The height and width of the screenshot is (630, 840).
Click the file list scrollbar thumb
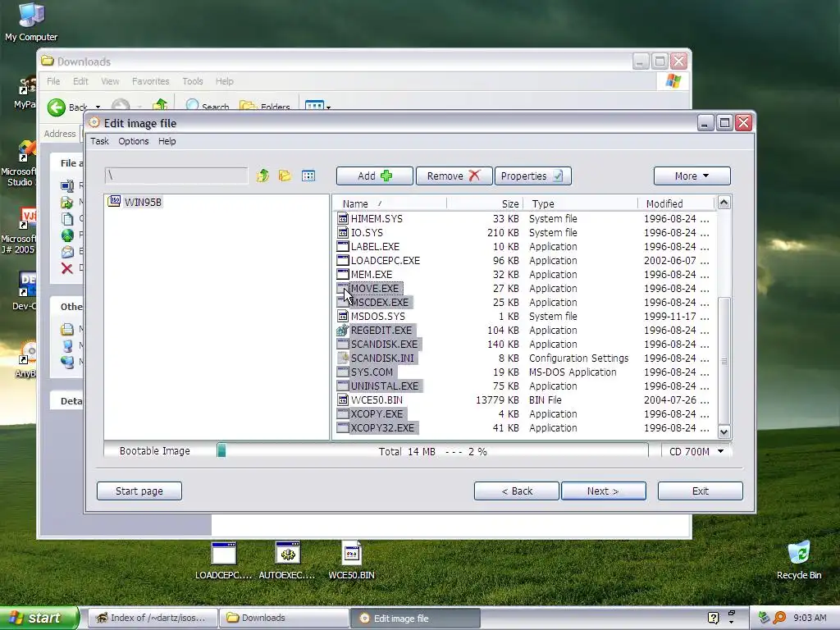[x=724, y=361]
